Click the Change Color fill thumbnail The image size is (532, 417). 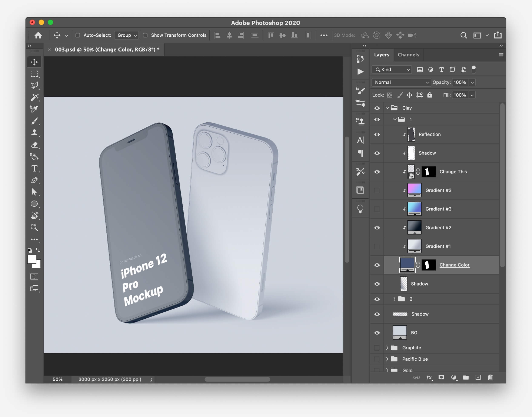(407, 265)
